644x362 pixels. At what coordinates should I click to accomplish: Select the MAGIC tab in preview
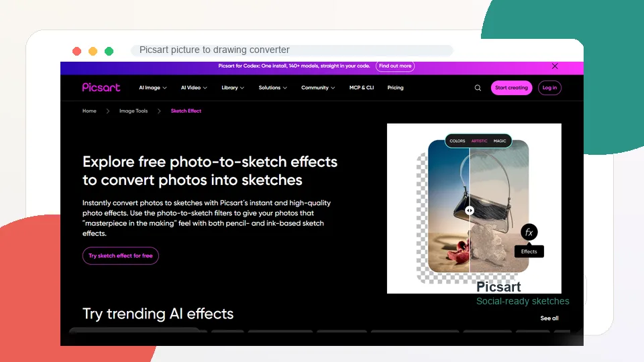tap(500, 141)
